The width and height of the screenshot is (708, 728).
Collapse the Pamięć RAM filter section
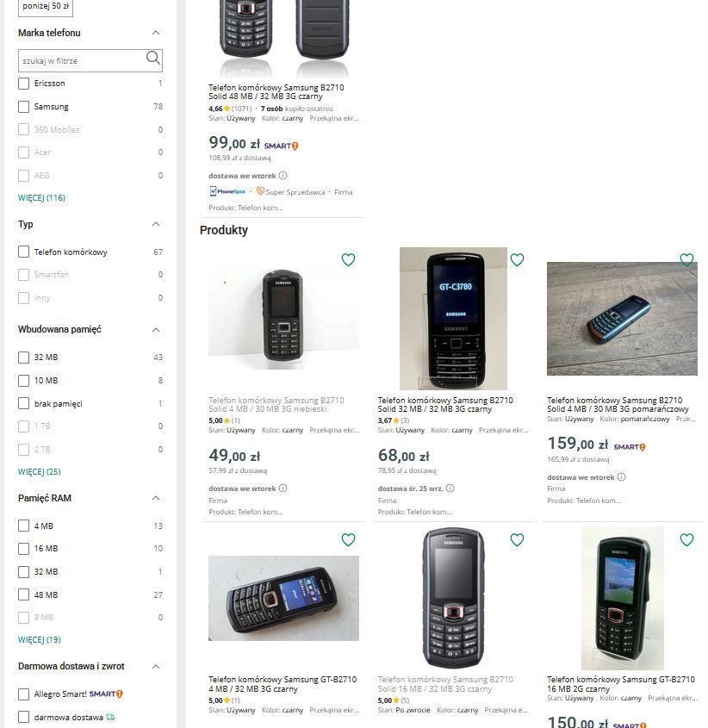(x=156, y=498)
